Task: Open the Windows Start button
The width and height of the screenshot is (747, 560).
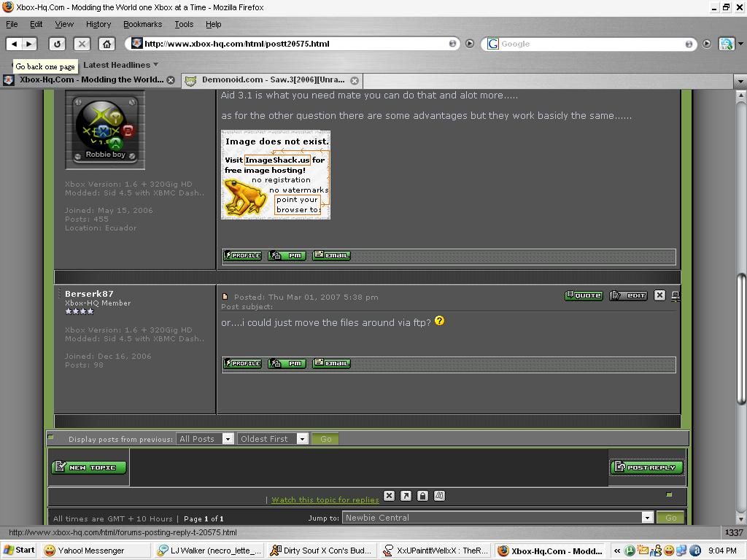Action: point(19,551)
